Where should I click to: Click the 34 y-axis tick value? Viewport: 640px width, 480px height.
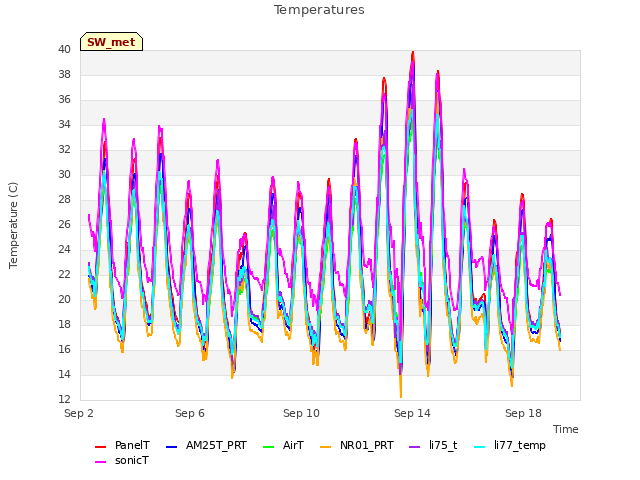(x=64, y=124)
